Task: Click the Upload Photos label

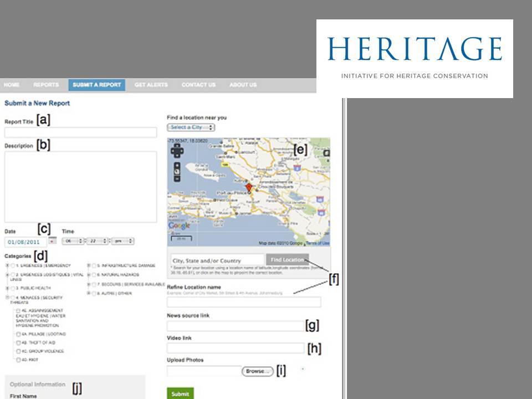Action: [x=185, y=360]
